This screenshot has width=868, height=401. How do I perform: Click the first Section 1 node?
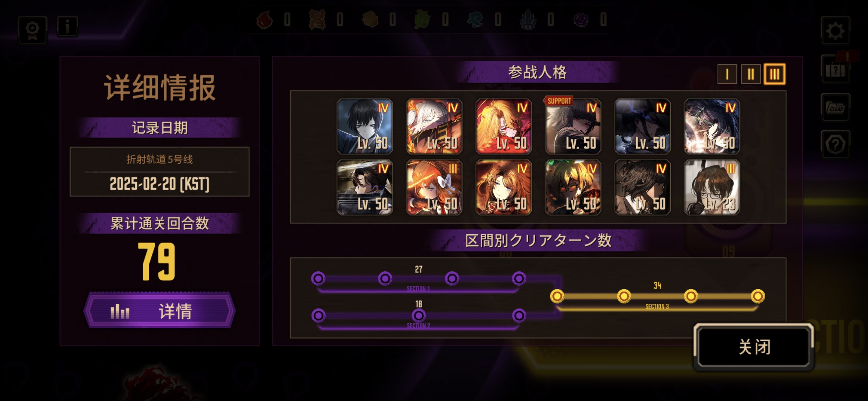coord(318,278)
